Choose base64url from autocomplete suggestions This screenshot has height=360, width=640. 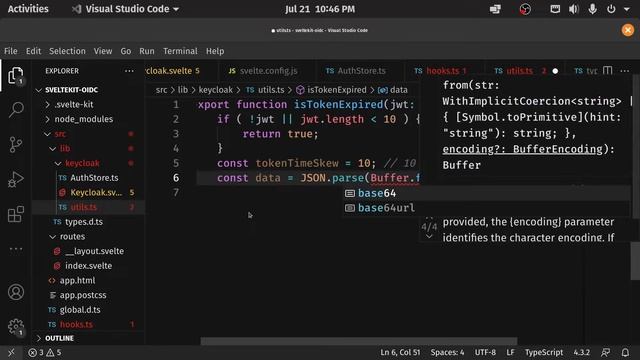click(486, 208)
